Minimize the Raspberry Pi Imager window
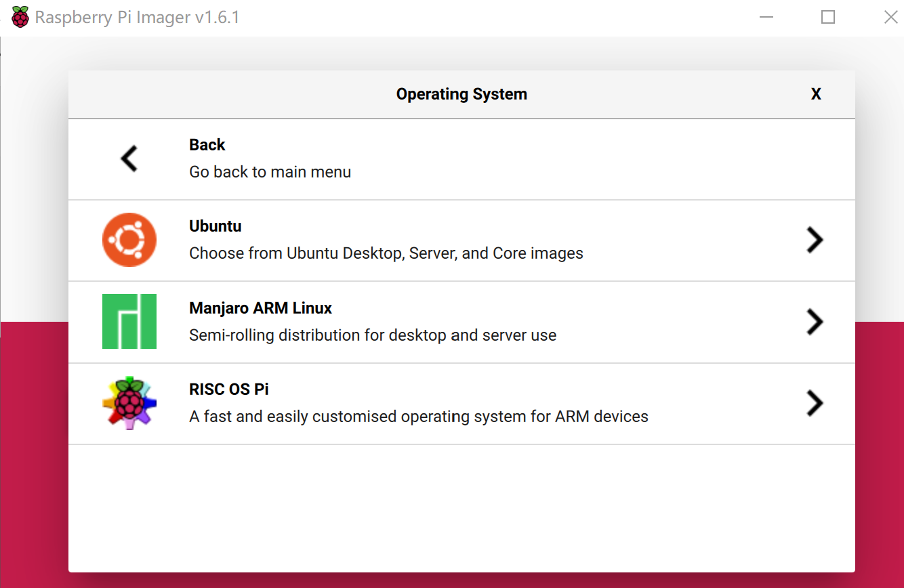The image size is (904, 588). [766, 17]
